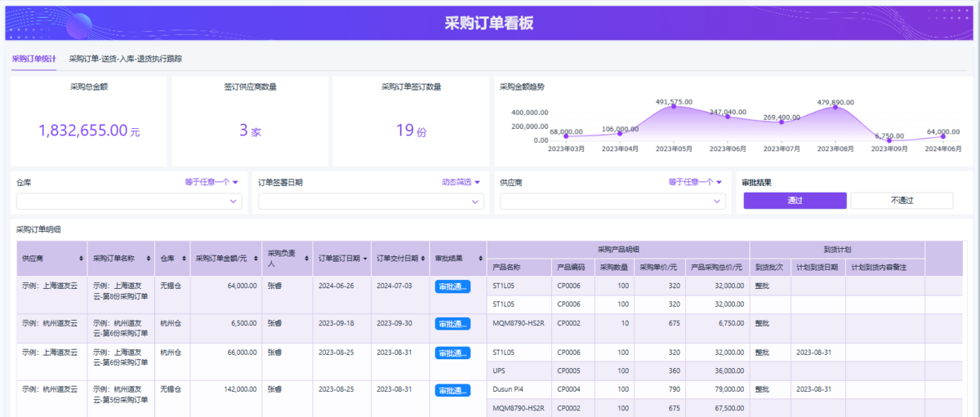The height and width of the screenshot is (417, 980).
Task: Click 审批通过 tag for 142,000.00 order
Action: pyautogui.click(x=452, y=391)
